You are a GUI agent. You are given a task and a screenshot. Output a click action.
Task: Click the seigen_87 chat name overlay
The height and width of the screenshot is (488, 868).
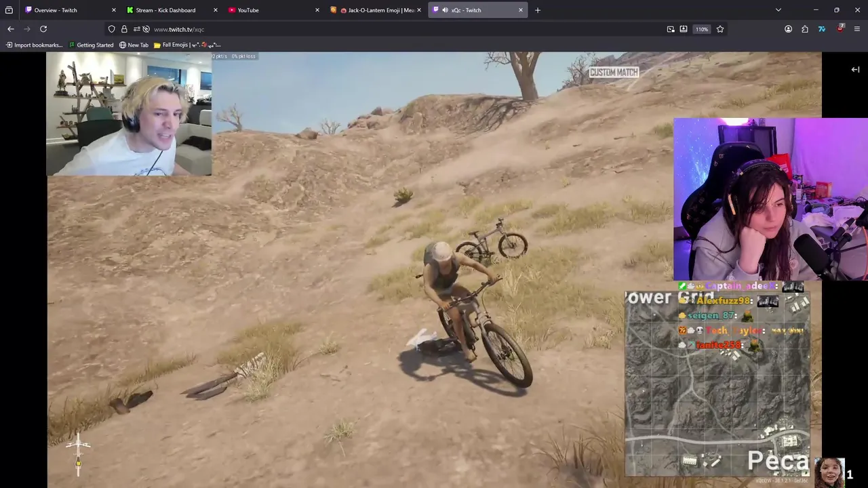point(711,315)
